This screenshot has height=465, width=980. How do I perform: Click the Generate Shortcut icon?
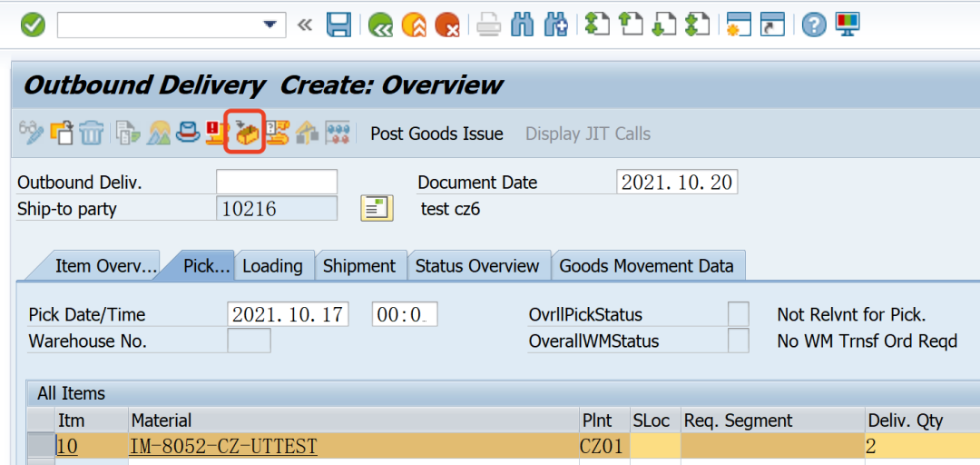tap(772, 25)
